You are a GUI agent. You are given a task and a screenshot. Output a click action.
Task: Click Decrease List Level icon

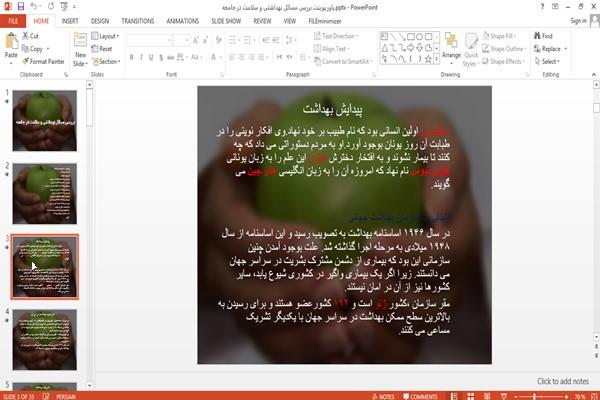click(266, 40)
